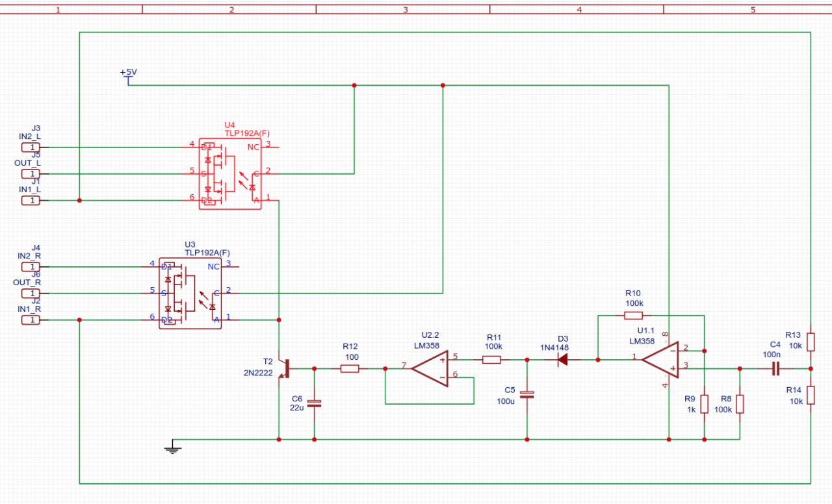Select the J6 connector pin box
Viewport: 832px width, 504px height.
click(x=31, y=294)
